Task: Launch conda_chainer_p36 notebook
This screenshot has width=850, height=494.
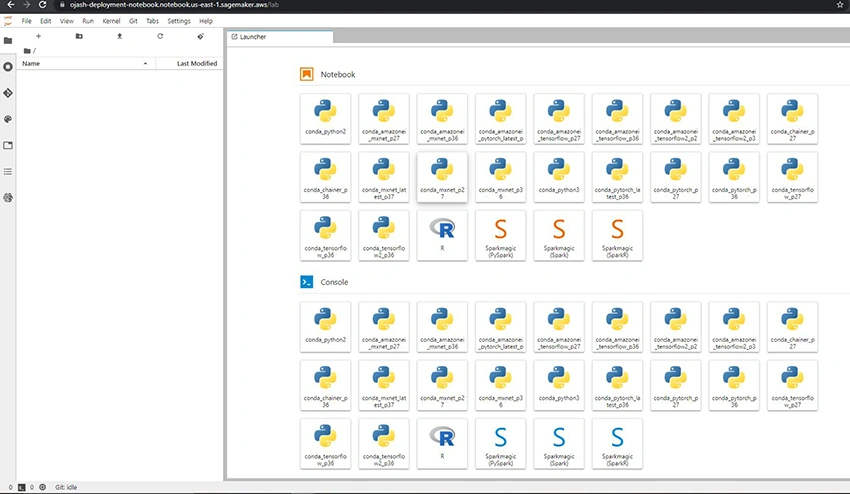Action: 325,177
